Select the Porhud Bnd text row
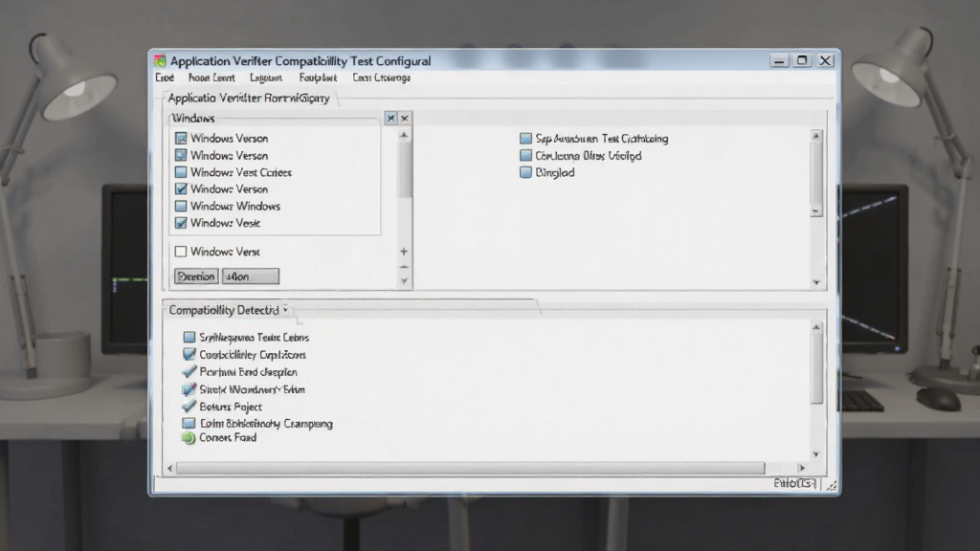The height and width of the screenshot is (551, 980). point(248,372)
